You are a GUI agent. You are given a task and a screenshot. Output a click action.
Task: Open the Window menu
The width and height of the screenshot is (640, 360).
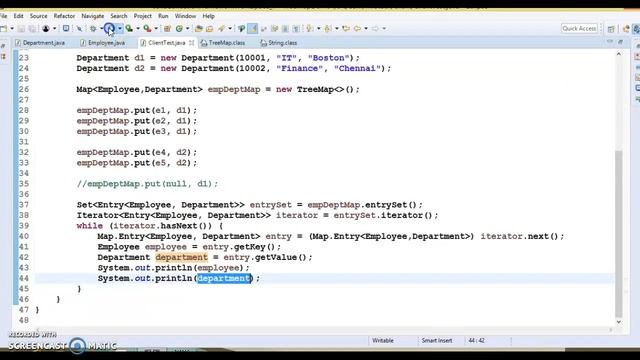(185, 16)
